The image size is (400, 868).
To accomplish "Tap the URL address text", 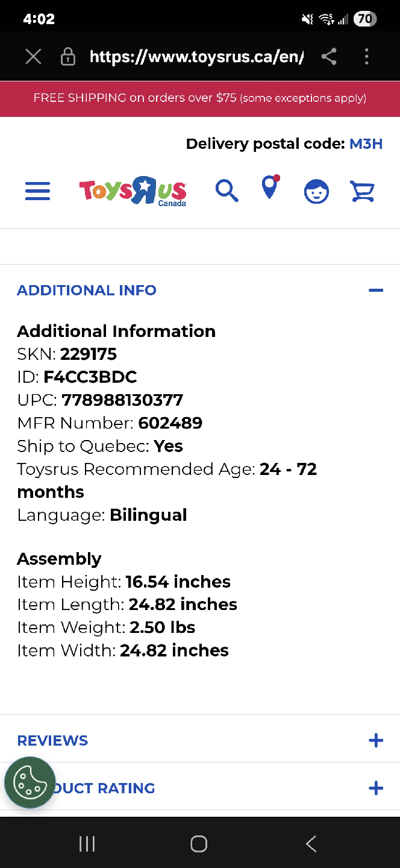I will point(196,57).
